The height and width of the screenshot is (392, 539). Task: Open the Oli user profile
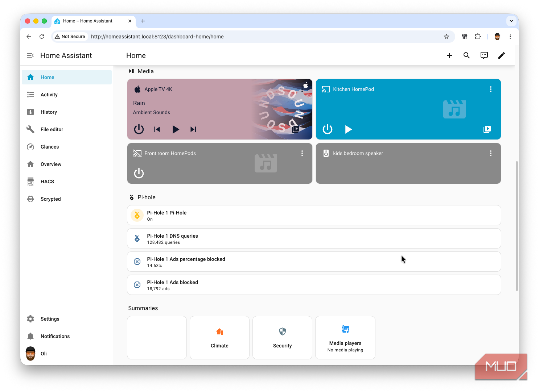(67, 354)
